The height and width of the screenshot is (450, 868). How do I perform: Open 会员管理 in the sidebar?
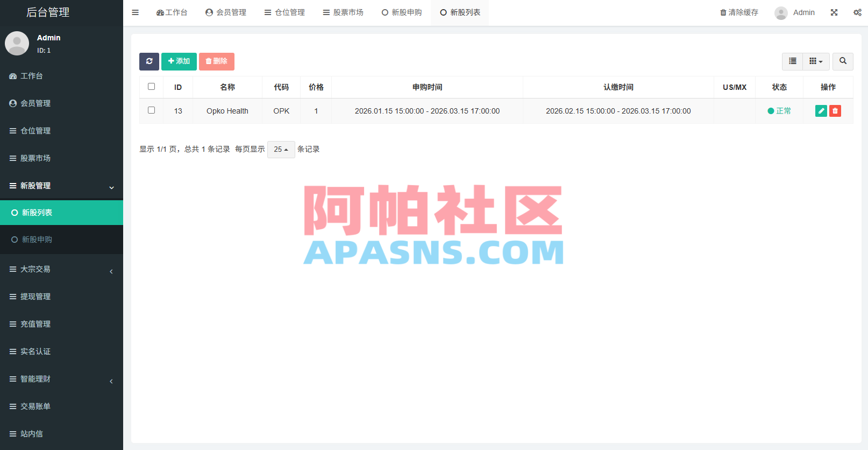point(61,103)
